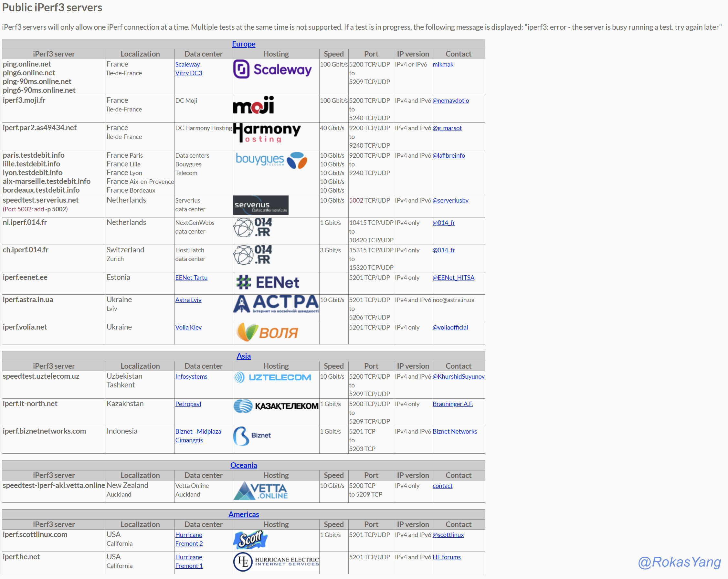Open the HE forums contact link
728x579 pixels.
[x=446, y=557]
